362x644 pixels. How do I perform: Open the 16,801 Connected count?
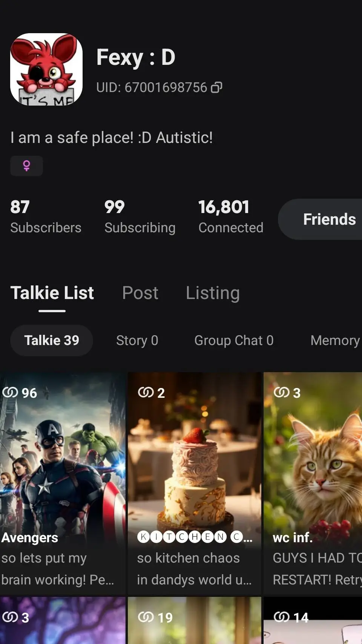[231, 217]
